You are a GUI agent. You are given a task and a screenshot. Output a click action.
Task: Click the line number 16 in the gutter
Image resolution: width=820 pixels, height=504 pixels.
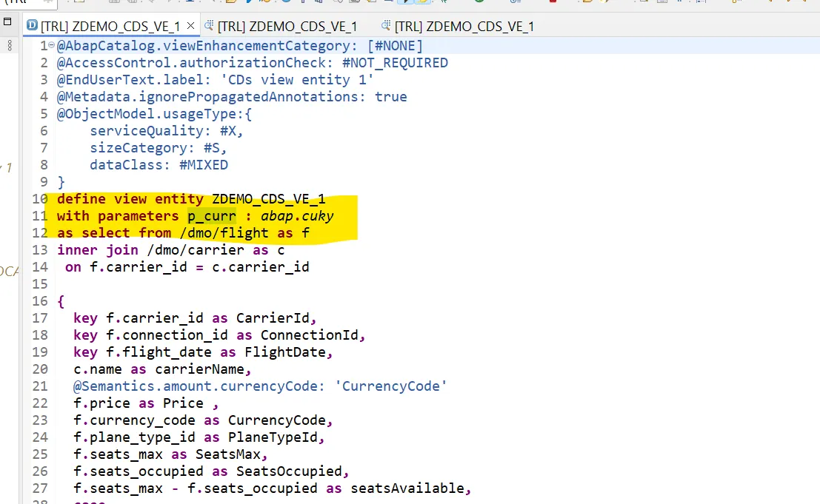40,300
